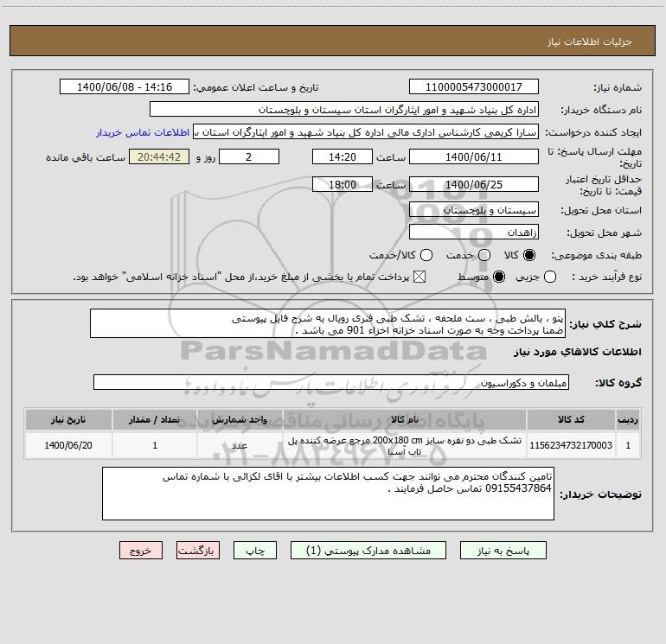
Task: Click the بازگشت back button
Action: click(198, 551)
